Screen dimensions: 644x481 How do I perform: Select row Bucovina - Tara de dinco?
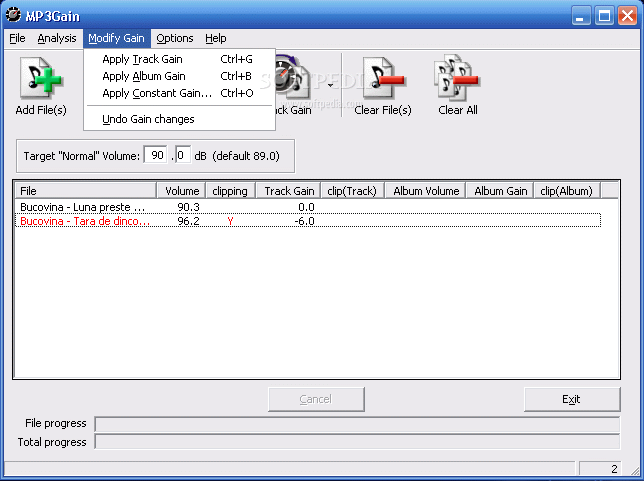[308, 221]
